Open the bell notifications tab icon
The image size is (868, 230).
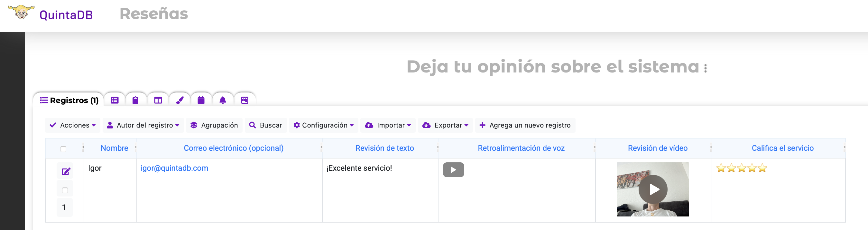pos(223,100)
